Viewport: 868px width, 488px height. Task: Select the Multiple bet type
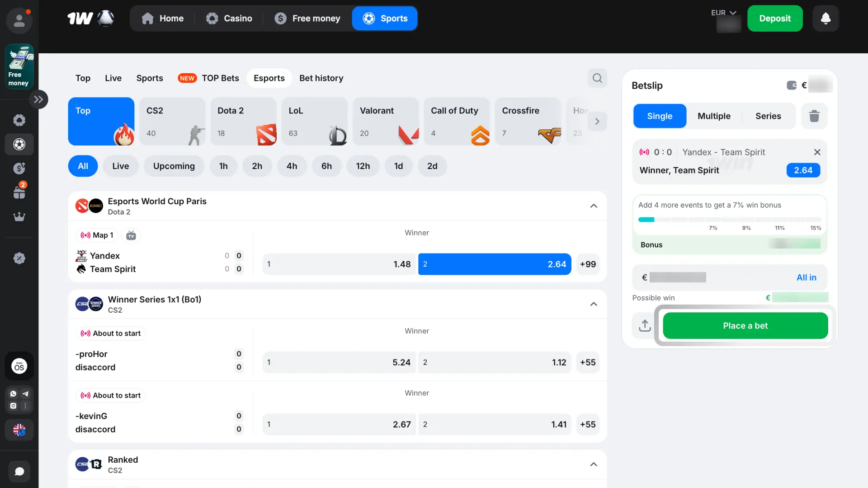point(714,116)
